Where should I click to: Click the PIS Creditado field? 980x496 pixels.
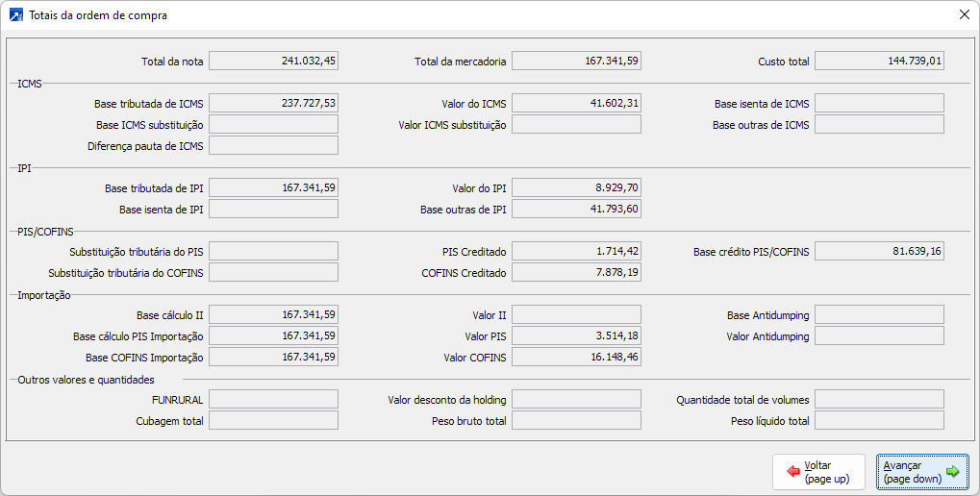(576, 251)
